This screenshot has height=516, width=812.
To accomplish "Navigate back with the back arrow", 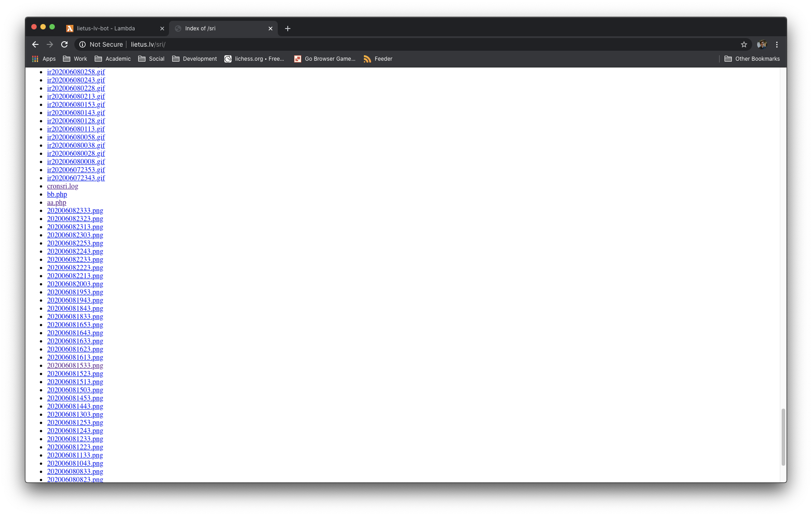I will click(x=35, y=44).
